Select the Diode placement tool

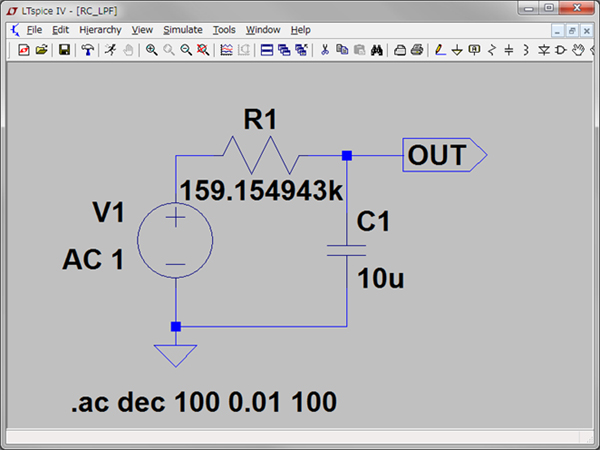pos(542,50)
